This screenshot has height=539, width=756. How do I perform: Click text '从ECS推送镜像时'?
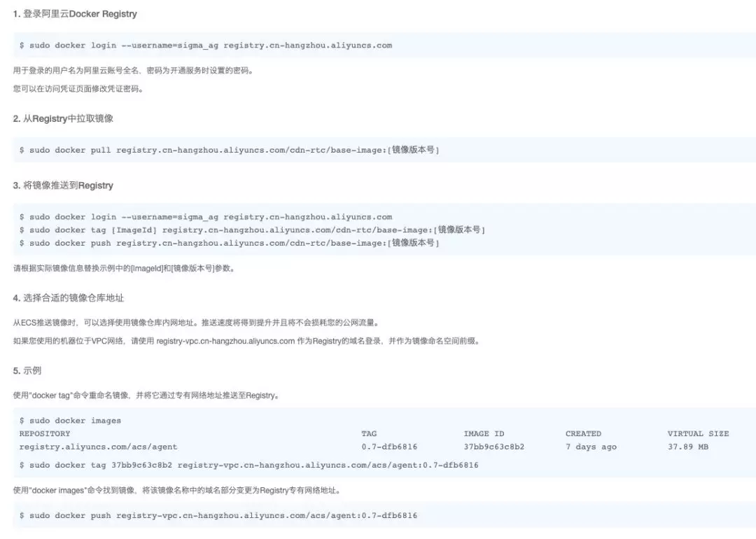45,323
